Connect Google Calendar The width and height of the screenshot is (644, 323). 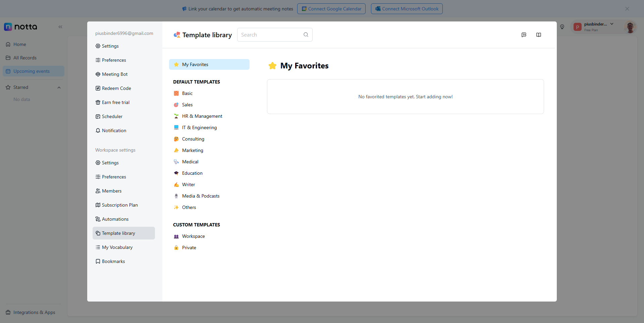331,9
